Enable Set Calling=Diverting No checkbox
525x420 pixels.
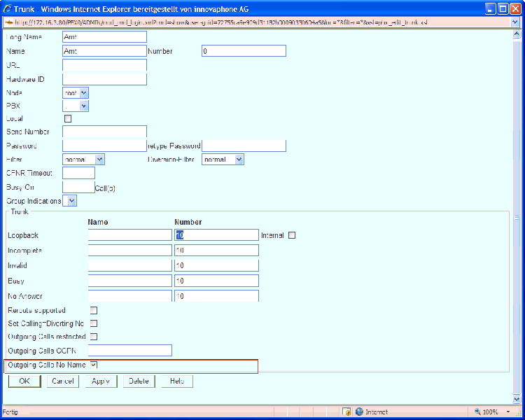point(94,323)
